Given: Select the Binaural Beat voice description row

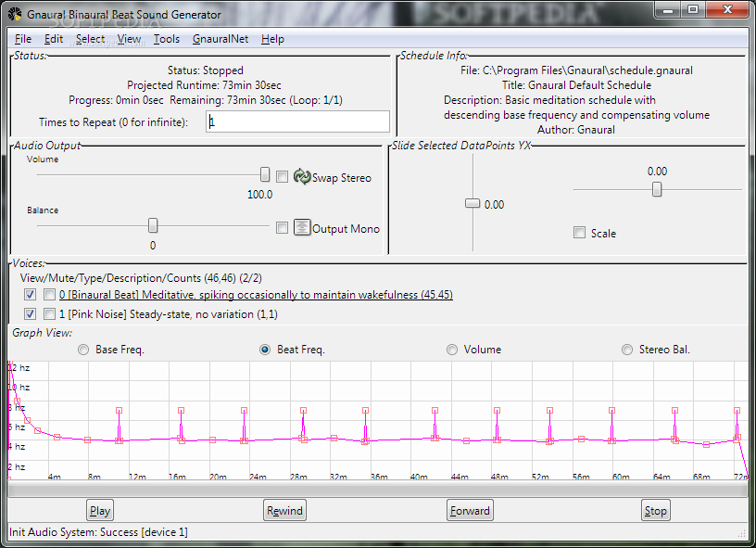Looking at the screenshot, I should 256,294.
